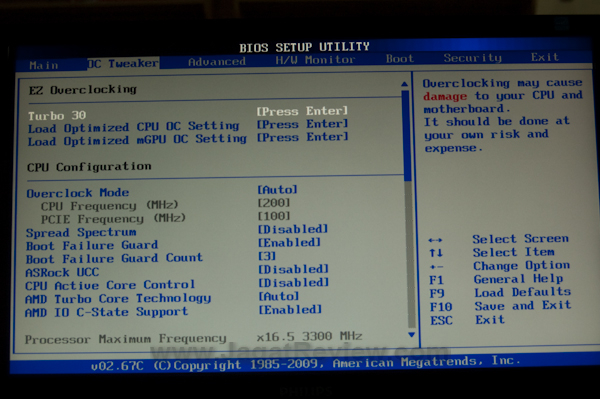Select the Turbo 30 option

[57, 116]
